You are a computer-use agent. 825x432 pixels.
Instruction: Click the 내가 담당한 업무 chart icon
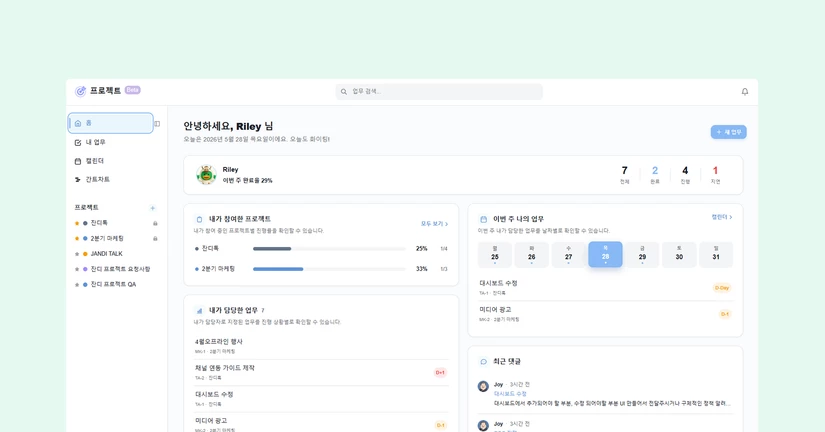coord(199,310)
